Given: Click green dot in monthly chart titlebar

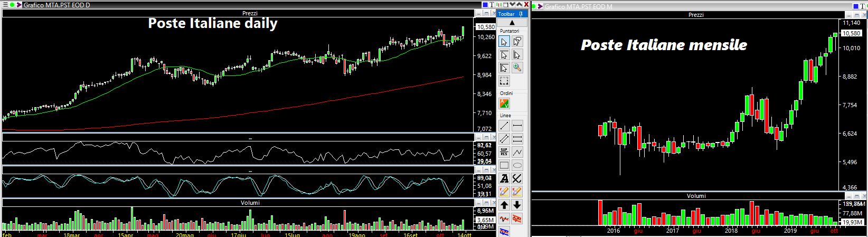Looking at the screenshot, I should tap(534, 6).
